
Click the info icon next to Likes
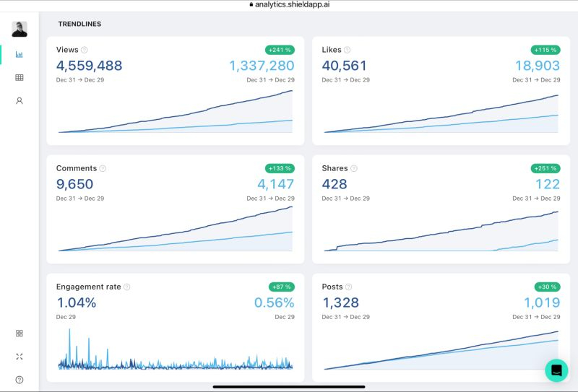[x=347, y=50]
